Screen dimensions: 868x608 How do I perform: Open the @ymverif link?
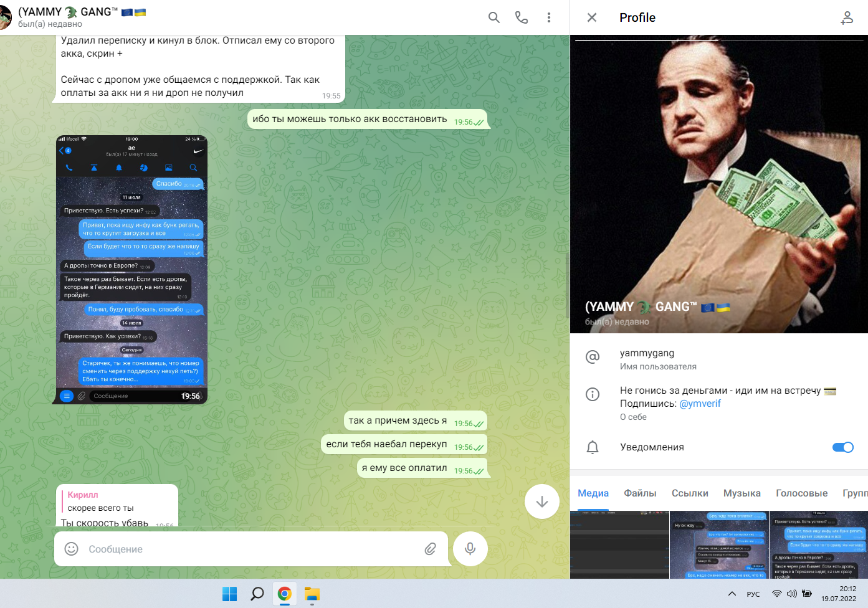700,404
